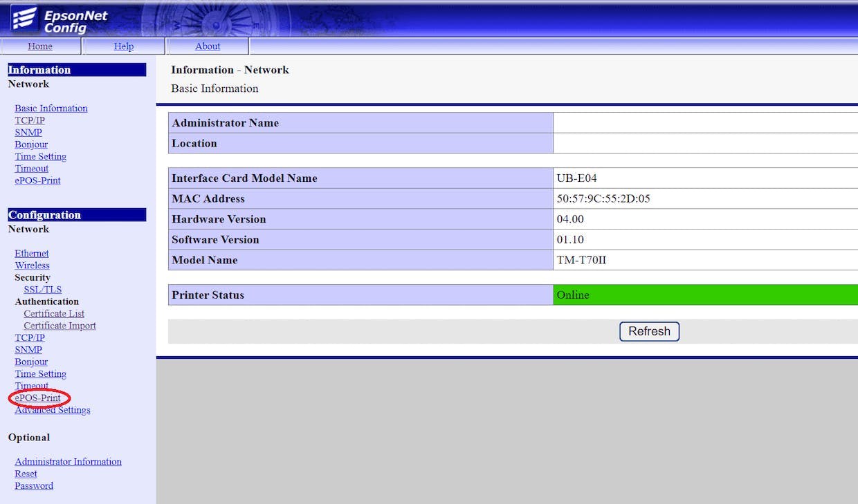858x504 pixels.
Task: Open Time Setting under the Configuration section
Action: [x=41, y=374]
